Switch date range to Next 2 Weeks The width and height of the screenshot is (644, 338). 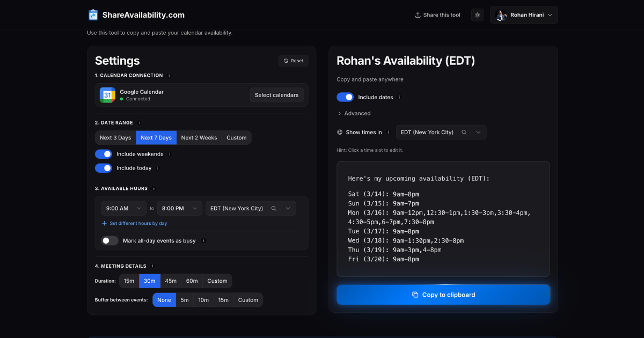click(199, 137)
